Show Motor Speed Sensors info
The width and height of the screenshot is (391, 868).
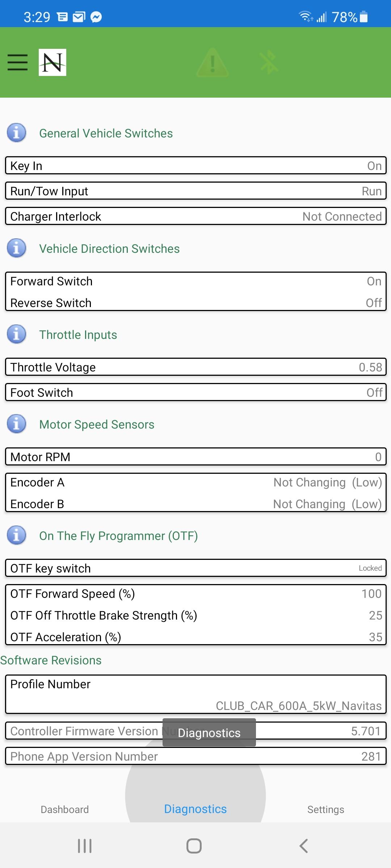(17, 424)
